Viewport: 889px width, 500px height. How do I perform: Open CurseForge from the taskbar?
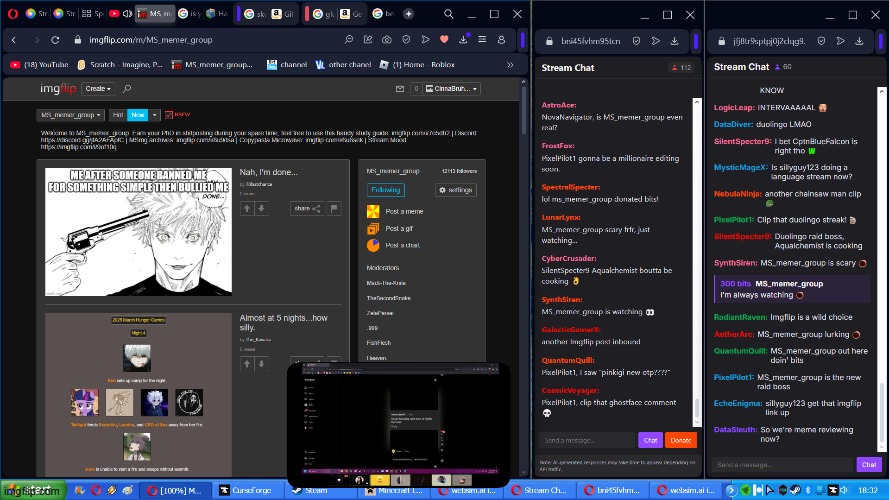[x=246, y=490]
